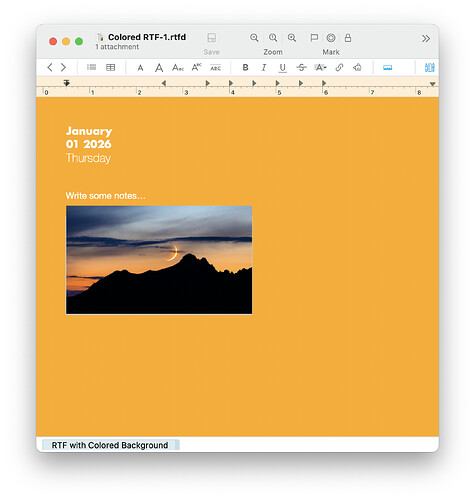Open text highlight color dropdown
475x500 pixels.
point(320,68)
